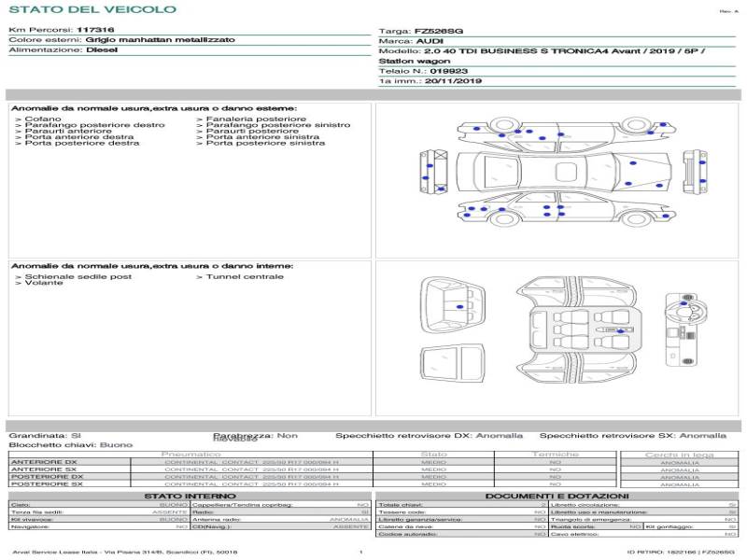Select 'Parafango posteriore sinistro' list item
This screenshot has width=747, height=560.
pyautogui.click(x=277, y=125)
